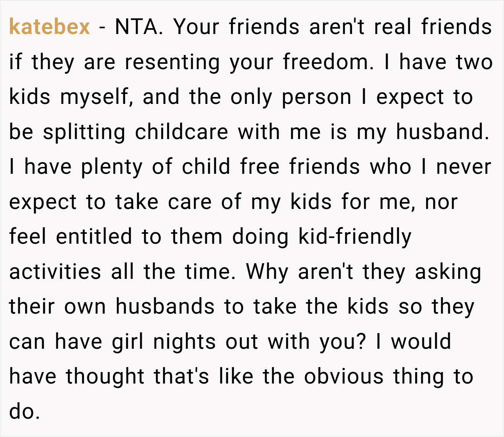Image resolution: width=504 pixels, height=437 pixels.
Task: Click the word "obvious" near the end
Action: pyautogui.click(x=344, y=376)
